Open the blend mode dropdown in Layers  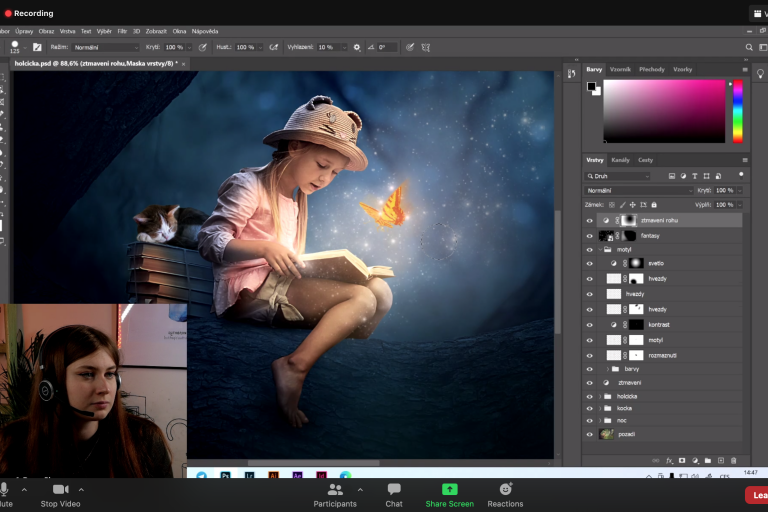tap(639, 190)
